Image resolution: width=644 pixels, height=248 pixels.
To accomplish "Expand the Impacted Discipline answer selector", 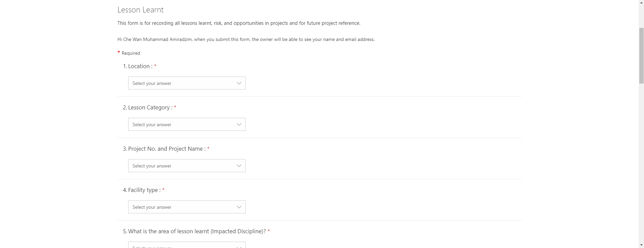I will click(187, 246).
